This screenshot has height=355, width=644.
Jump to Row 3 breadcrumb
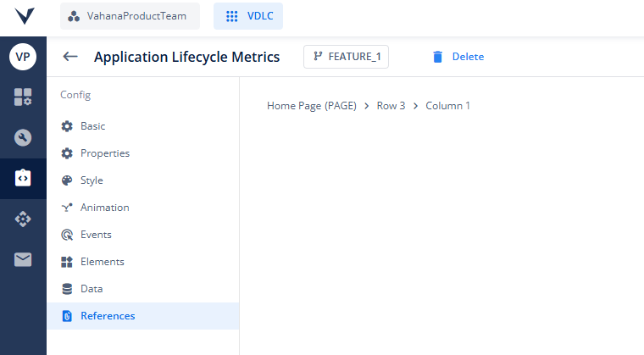(391, 106)
